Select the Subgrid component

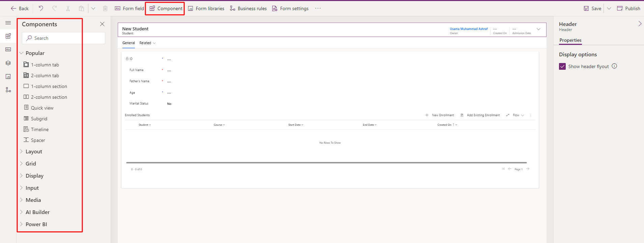[39, 119]
